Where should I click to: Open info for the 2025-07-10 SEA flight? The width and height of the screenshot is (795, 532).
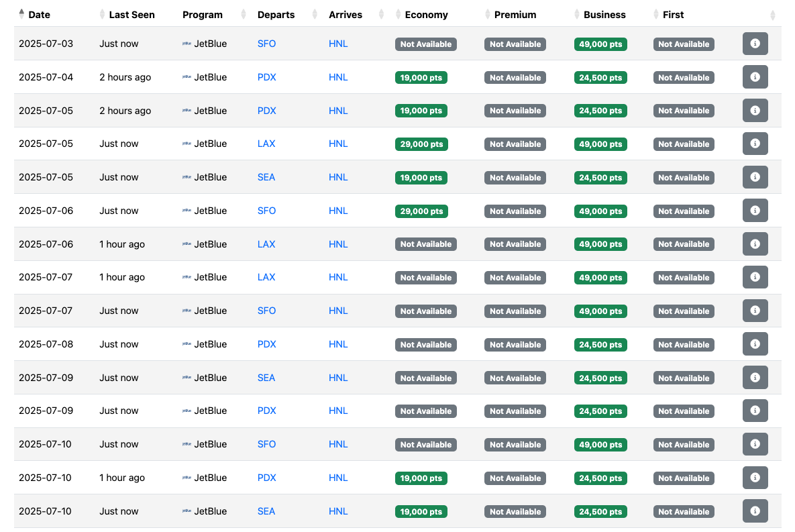pos(755,511)
